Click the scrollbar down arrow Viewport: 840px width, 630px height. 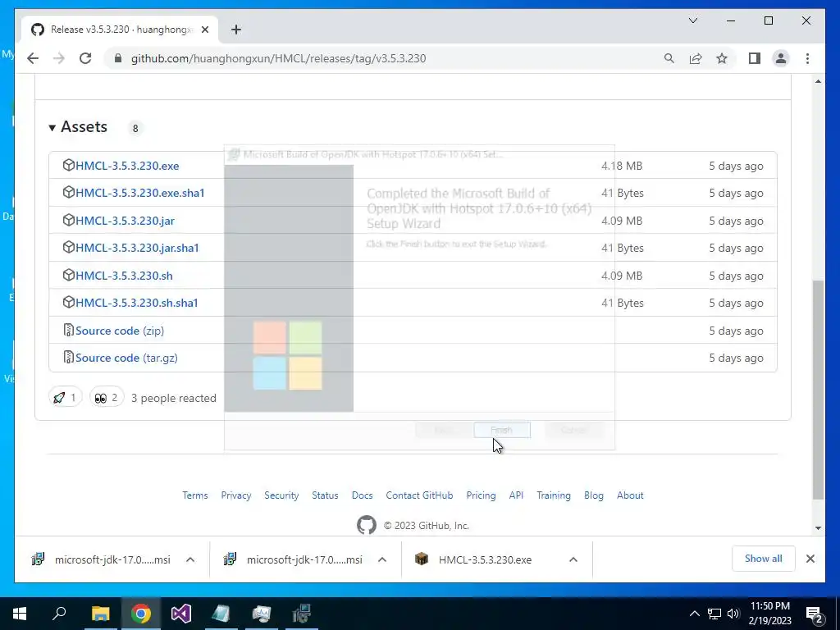(x=818, y=527)
